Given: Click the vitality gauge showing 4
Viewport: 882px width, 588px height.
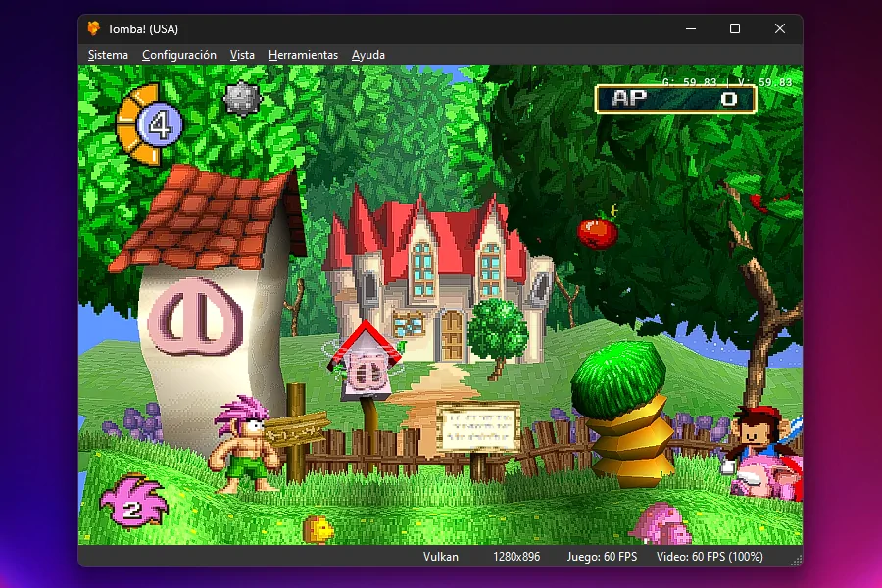Looking at the screenshot, I should coord(149,124).
